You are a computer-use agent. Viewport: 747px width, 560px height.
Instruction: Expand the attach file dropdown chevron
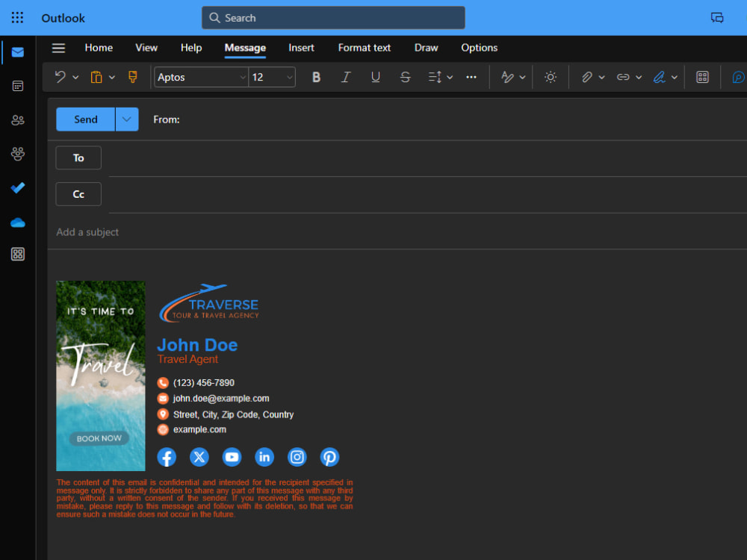pyautogui.click(x=601, y=77)
